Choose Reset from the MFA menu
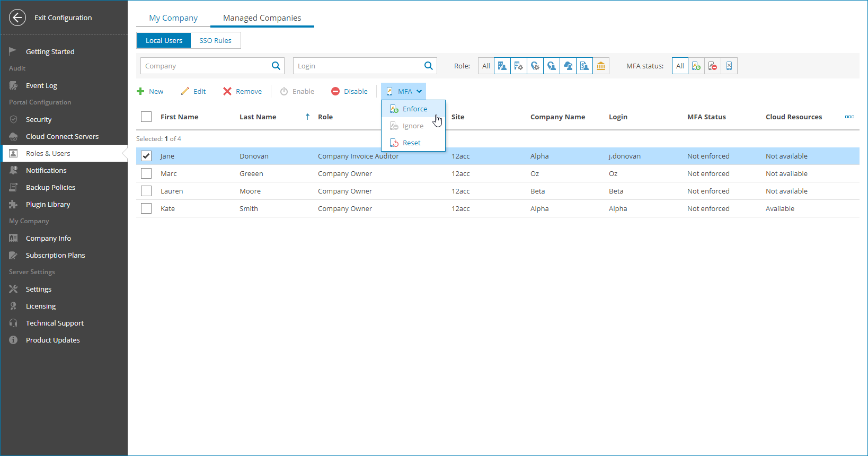Image resolution: width=868 pixels, height=456 pixels. pos(413,143)
